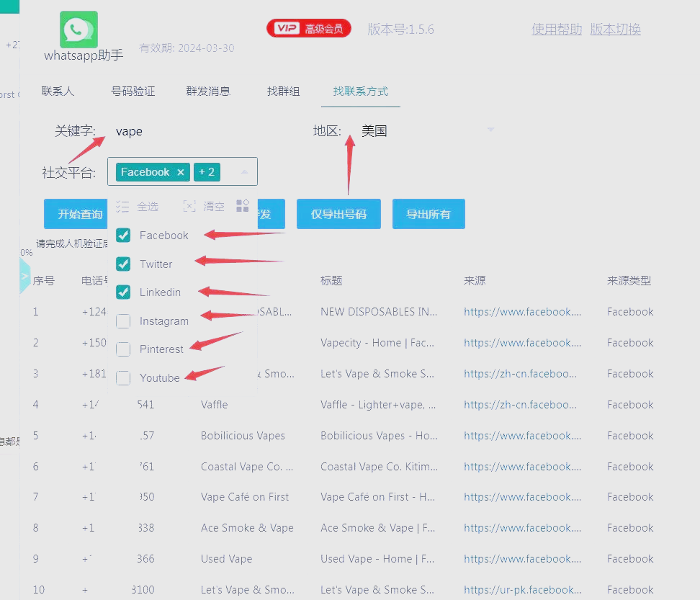Click the 清空 clear selection icon
This screenshot has width=700, height=600.
tap(189, 207)
